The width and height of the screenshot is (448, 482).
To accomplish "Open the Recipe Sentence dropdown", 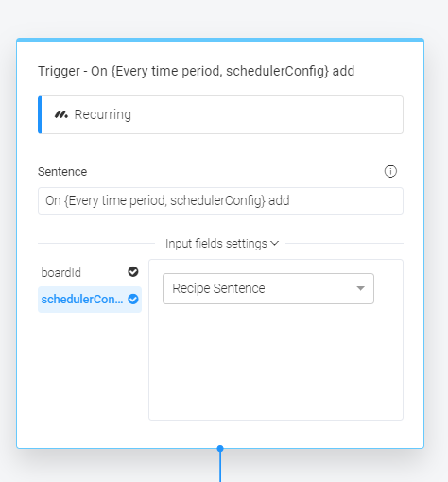I will click(268, 288).
